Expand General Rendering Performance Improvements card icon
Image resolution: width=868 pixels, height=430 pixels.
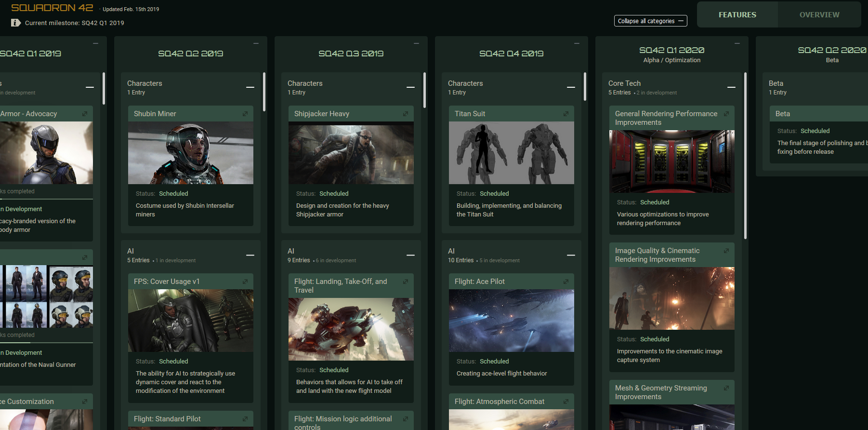726,114
